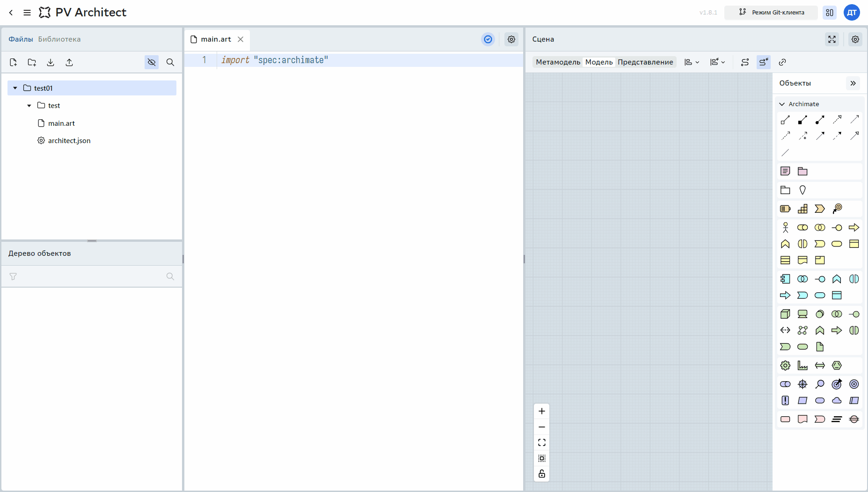Select the Resource battery-shaped element

point(785,209)
